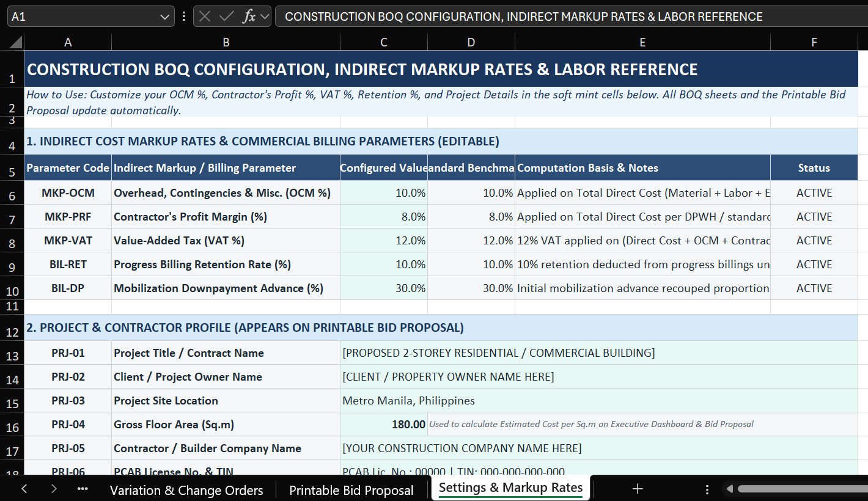Click the Metro Manila, Philippines location cell
Viewport: 868px width, 501px height.
pos(599,401)
